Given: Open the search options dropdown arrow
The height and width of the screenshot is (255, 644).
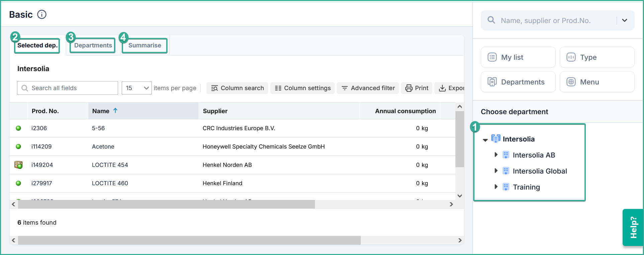Looking at the screenshot, I should click(x=624, y=20).
